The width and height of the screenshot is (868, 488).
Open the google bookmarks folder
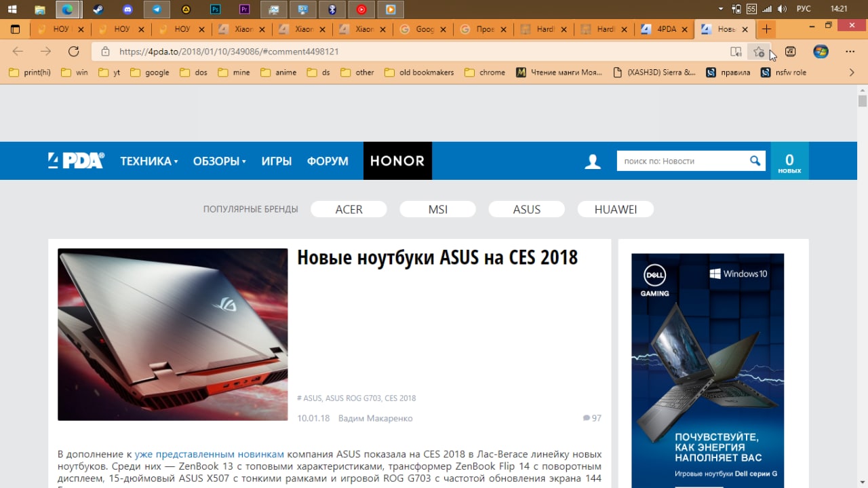point(150,73)
